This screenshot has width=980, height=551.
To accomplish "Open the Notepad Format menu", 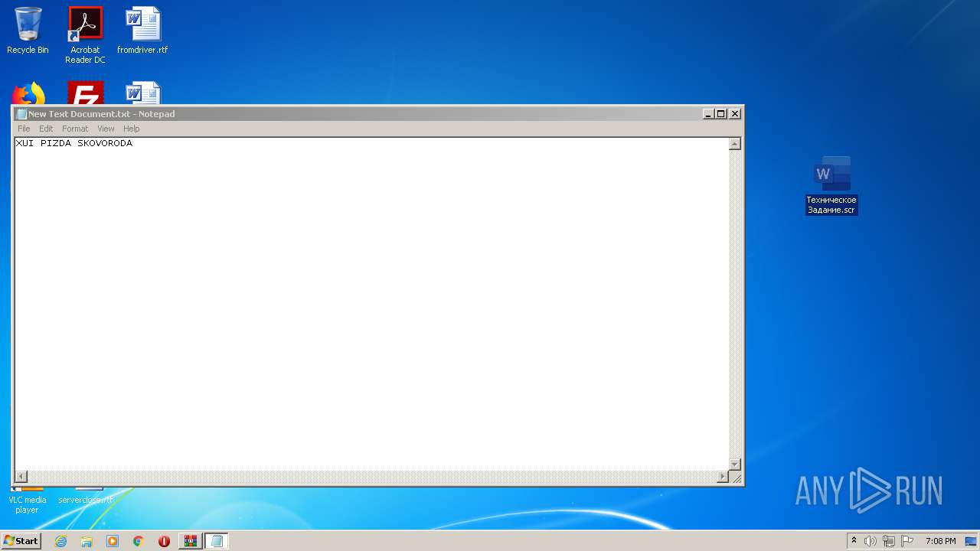I will pos(75,129).
